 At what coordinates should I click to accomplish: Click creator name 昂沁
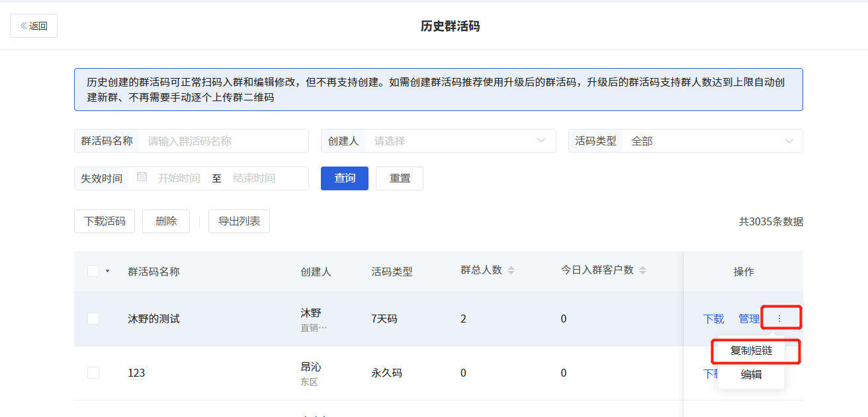[310, 367]
